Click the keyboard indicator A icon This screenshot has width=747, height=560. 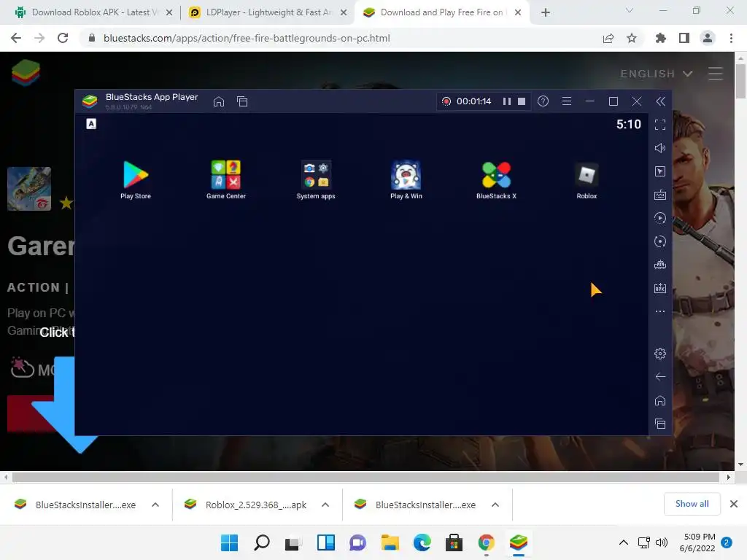coord(91,124)
